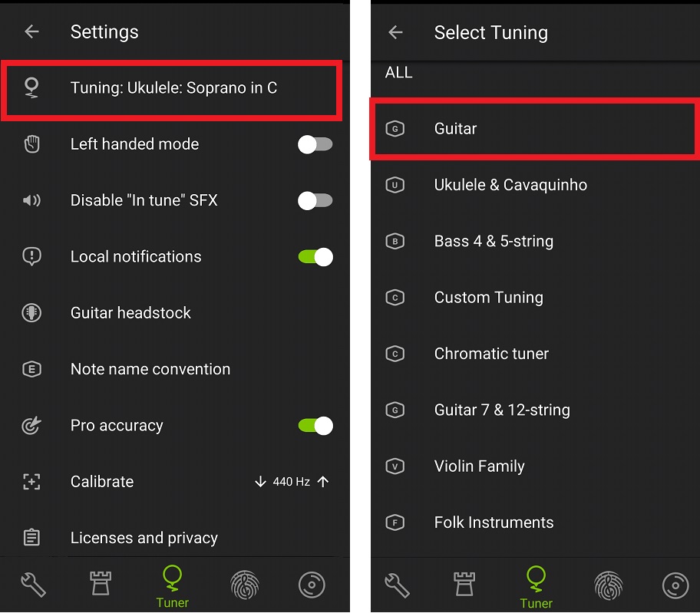700x613 pixels.
Task: Expand the Guitar tuning category
Action: 535,128
